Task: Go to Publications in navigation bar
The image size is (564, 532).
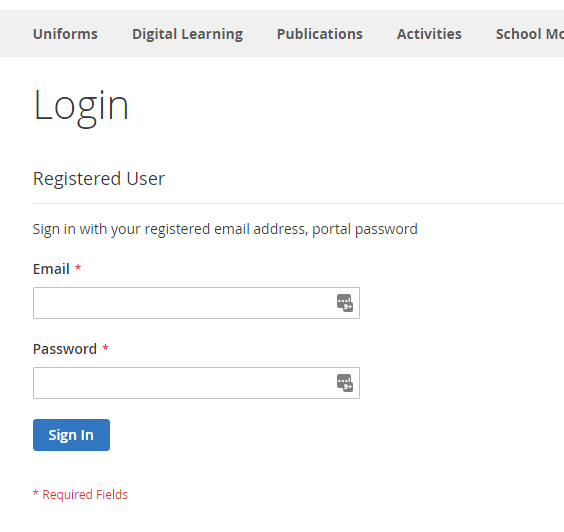Action: [319, 34]
